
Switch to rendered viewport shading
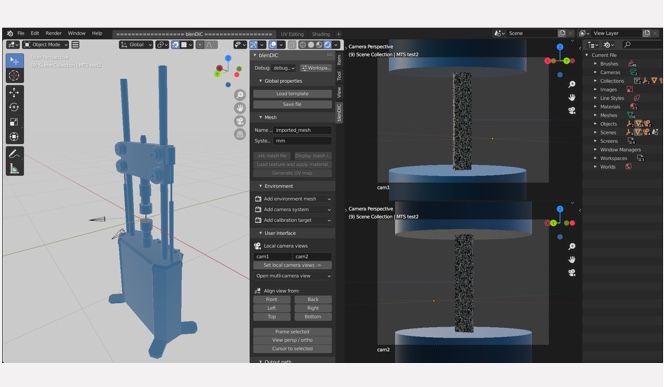(327, 44)
